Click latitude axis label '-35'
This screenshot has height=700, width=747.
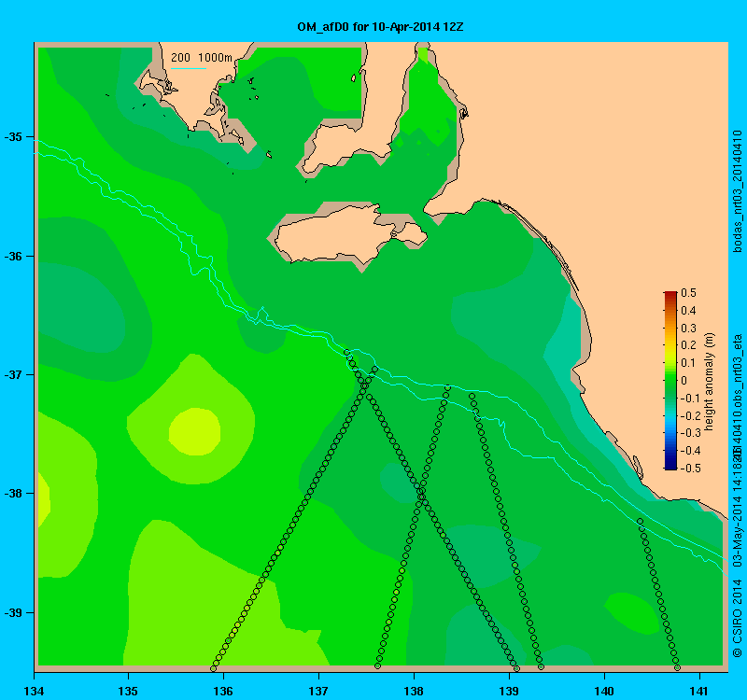tap(13, 137)
